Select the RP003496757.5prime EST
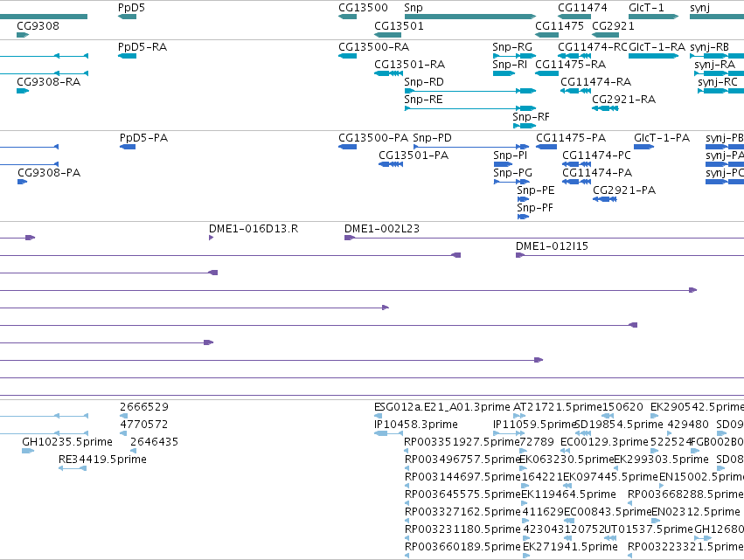Screen dimensions: 744x560 tap(407, 468)
